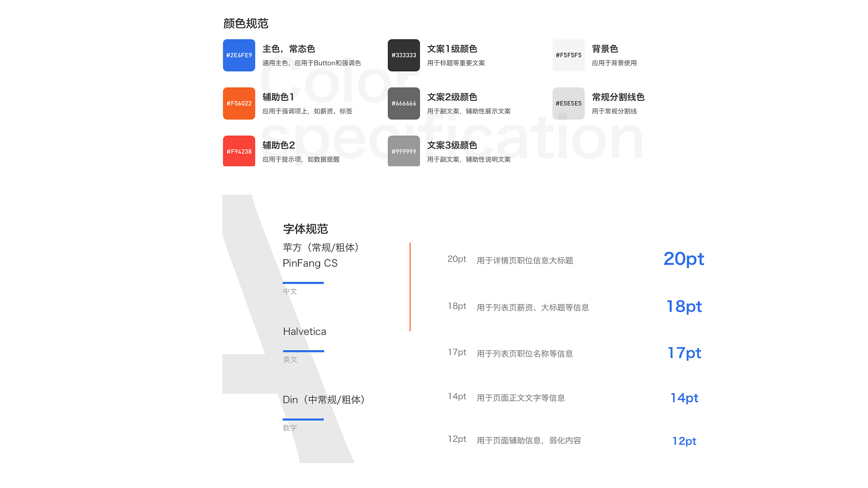
Task: Select 用于列表页薪资、大标题等信息 text
Action: 533,308
